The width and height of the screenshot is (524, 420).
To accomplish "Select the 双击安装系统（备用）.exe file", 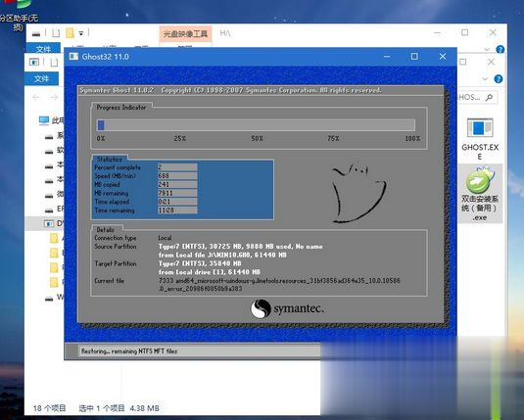I will pyautogui.click(x=480, y=194).
